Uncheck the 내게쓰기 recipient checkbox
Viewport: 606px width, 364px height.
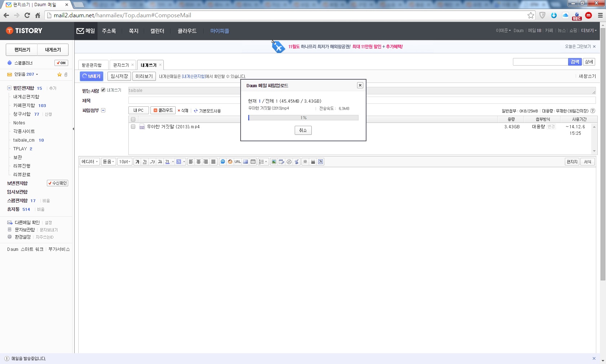[x=103, y=90]
